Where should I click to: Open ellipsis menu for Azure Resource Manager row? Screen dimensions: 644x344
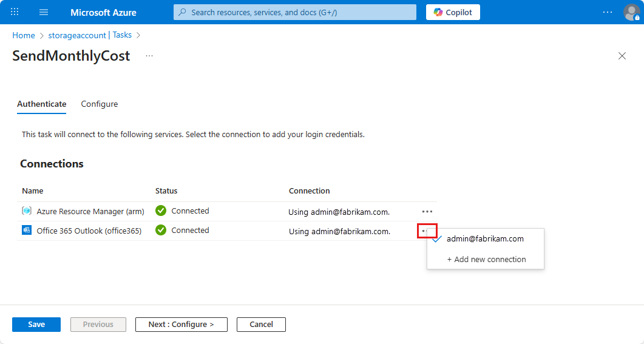click(427, 211)
